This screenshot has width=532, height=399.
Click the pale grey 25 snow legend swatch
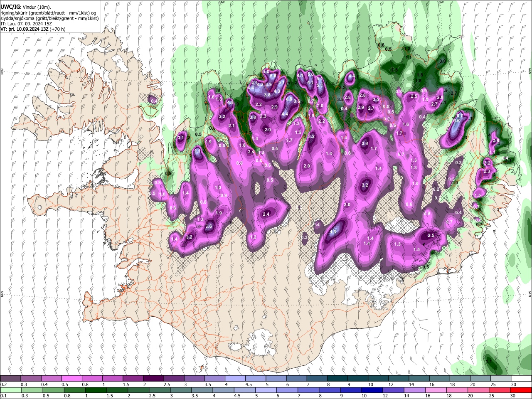[x=501, y=379]
